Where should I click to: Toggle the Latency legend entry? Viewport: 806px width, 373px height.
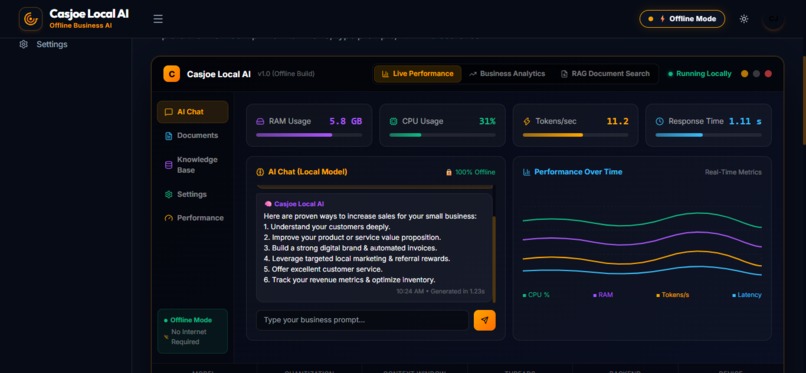[x=747, y=295]
